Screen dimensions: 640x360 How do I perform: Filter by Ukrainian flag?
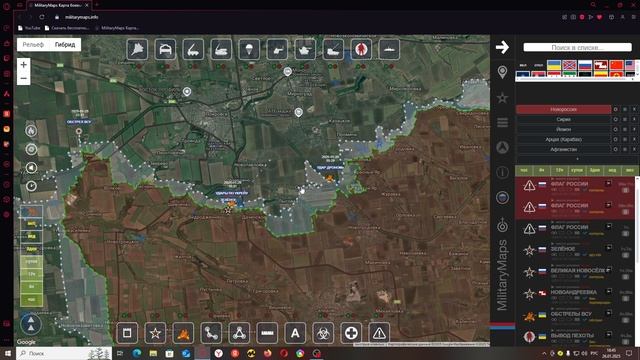click(554, 65)
